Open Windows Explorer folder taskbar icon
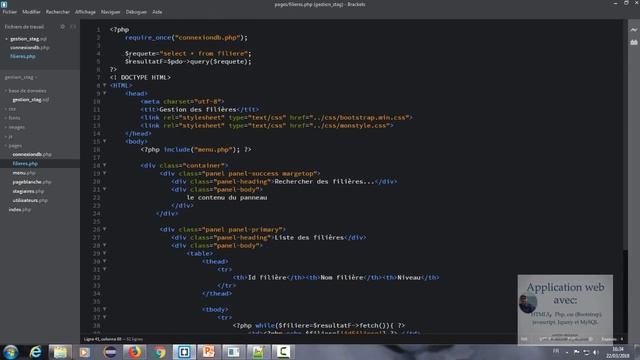640x360 pixels. (60, 352)
